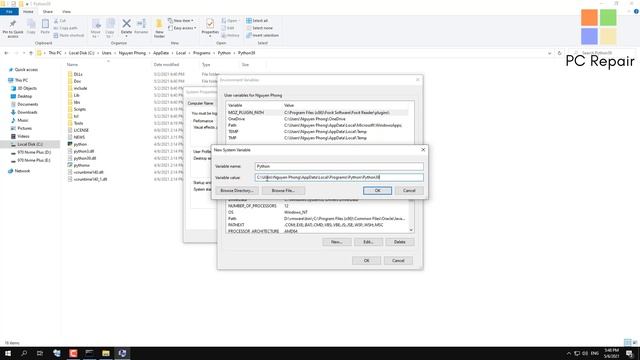
Task: Click the Copy to ribbon icon
Action: pos(110,28)
